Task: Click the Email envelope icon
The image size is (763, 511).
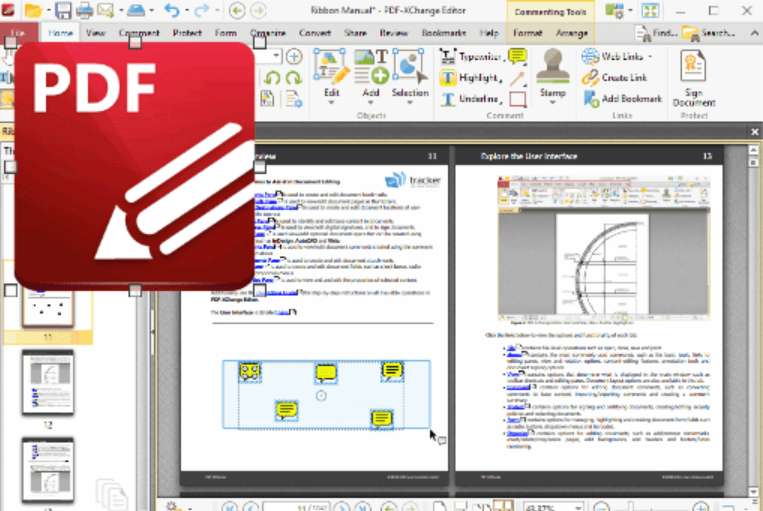Action: [105, 10]
